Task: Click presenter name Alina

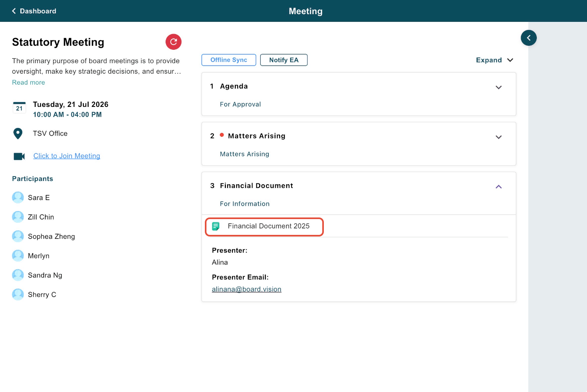Action: (220, 262)
